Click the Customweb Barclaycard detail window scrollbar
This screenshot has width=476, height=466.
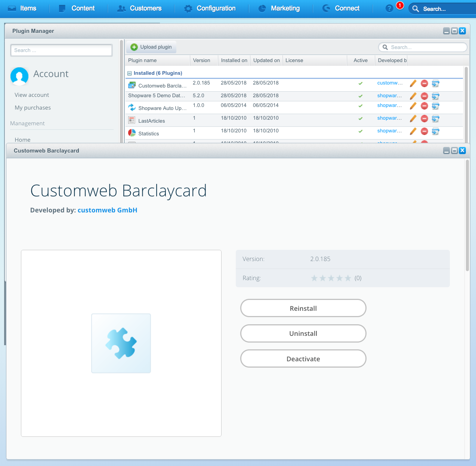click(x=467, y=215)
